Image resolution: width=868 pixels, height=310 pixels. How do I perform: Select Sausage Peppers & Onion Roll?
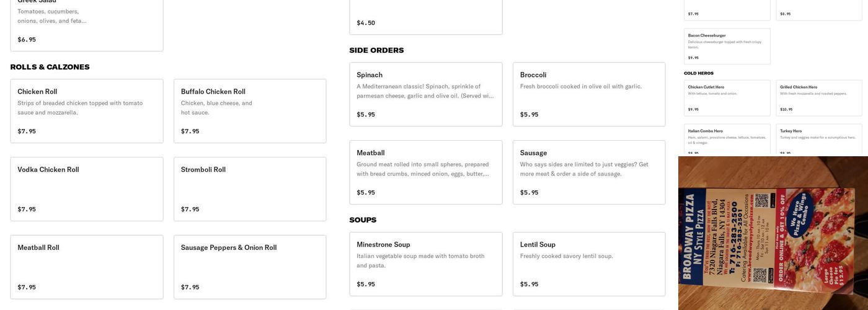point(250,267)
